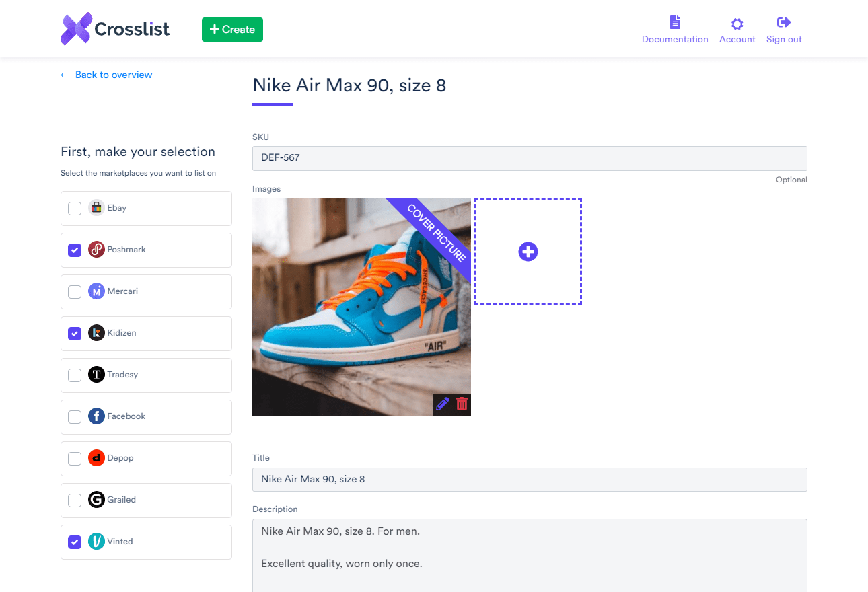Click into the Title field
Image resolution: width=868 pixels, height=592 pixels.
pyautogui.click(x=530, y=480)
